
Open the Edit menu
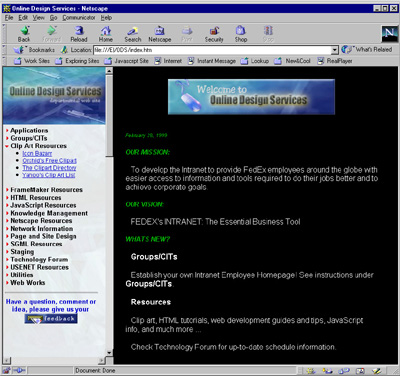23,18
